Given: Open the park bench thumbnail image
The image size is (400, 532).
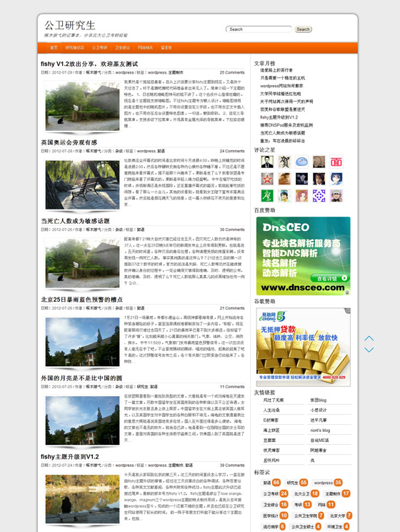Looking at the screenshot, I should point(82,184).
